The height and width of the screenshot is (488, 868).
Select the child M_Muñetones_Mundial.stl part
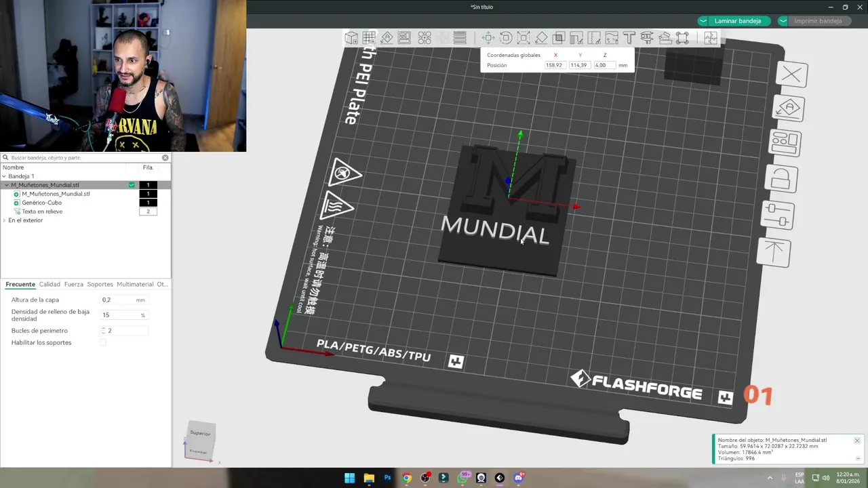pos(56,194)
